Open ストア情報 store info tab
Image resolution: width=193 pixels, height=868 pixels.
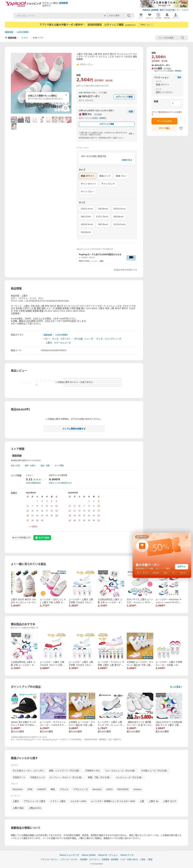click(x=59, y=465)
